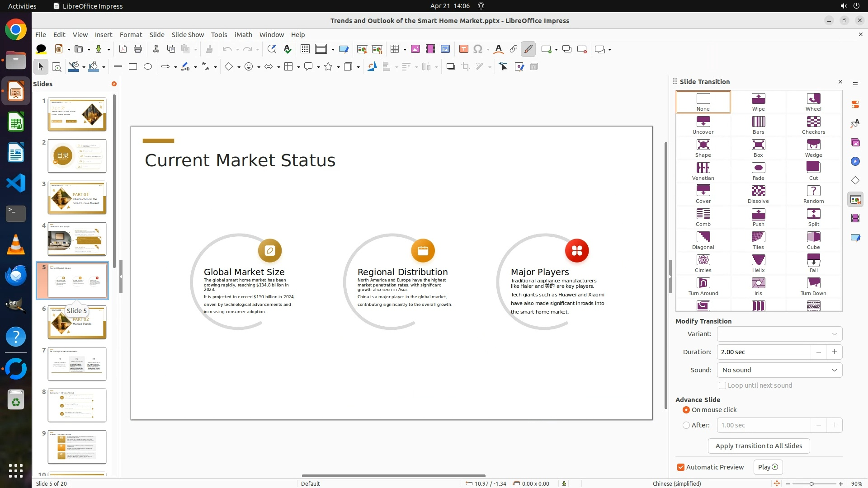Screen dimensions: 868x488
Task: Select the Cube transition
Action: 813,240
